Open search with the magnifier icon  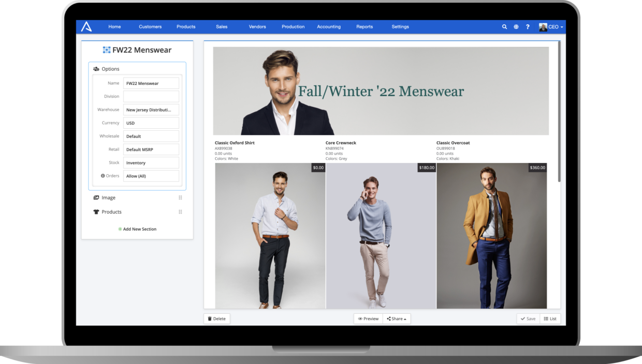pyautogui.click(x=504, y=26)
